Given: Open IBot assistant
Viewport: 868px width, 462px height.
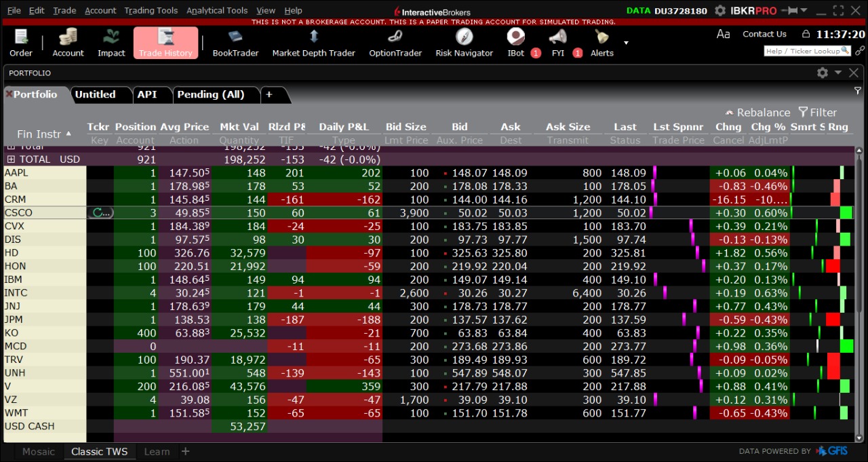Looking at the screenshot, I should 516,43.
